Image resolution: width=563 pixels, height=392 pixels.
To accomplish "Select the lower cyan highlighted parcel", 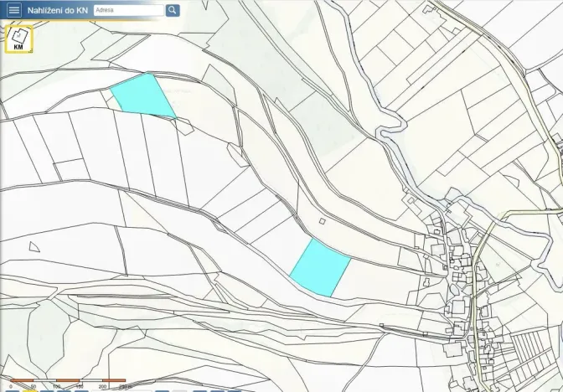I will coord(319,268).
